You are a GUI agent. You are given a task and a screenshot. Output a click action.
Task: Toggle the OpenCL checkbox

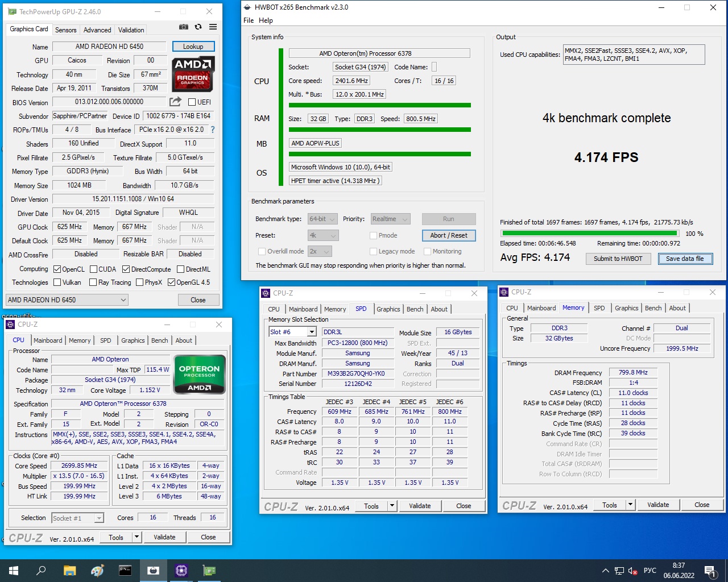57,269
